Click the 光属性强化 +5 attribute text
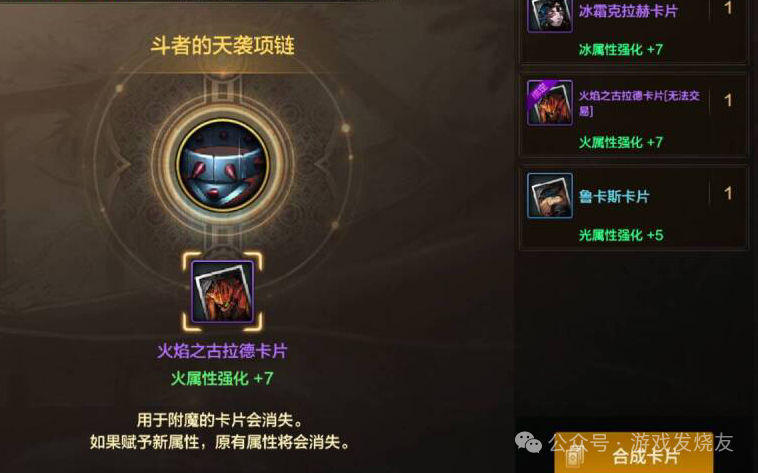The image size is (758, 473). 621,235
